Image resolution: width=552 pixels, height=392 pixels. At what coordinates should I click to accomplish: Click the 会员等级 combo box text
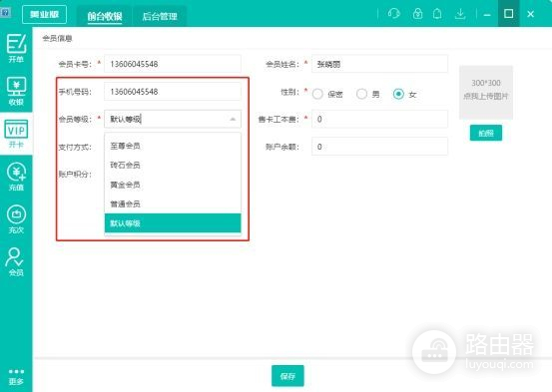pos(126,120)
